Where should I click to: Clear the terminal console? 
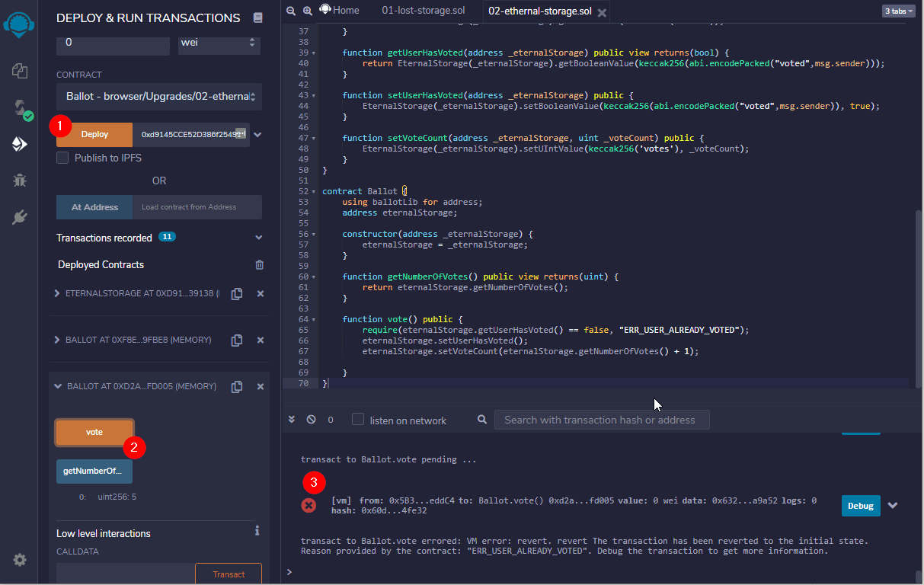311,420
